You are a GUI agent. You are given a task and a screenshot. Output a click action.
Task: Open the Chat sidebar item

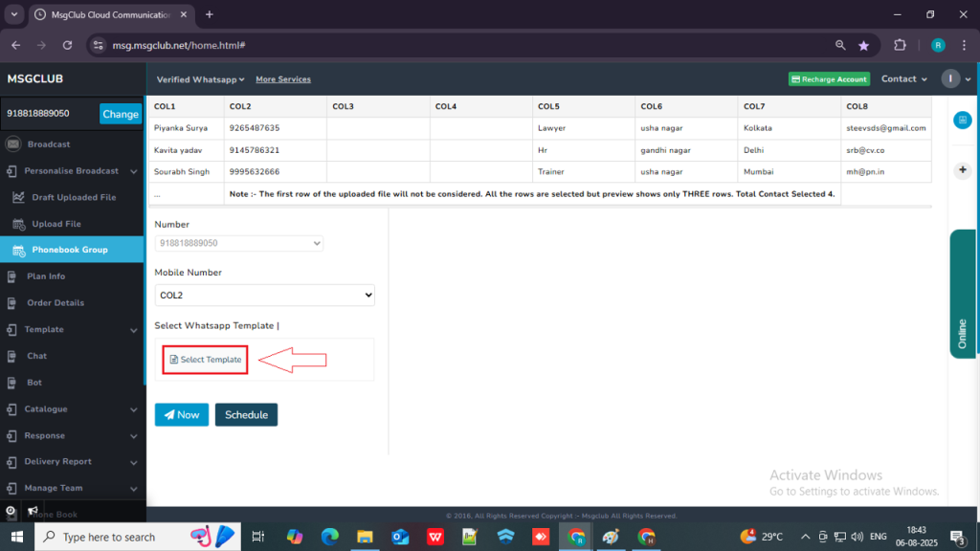point(36,356)
